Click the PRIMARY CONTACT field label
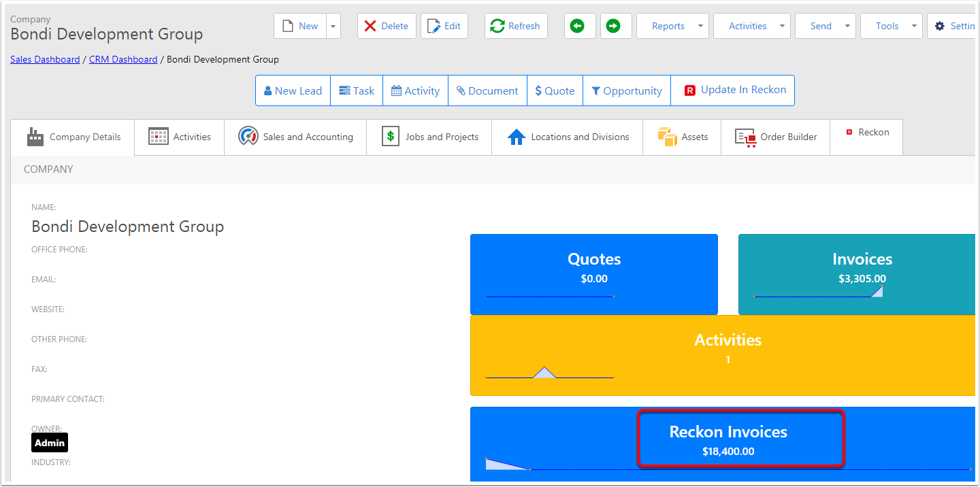The image size is (980, 487). tap(68, 399)
